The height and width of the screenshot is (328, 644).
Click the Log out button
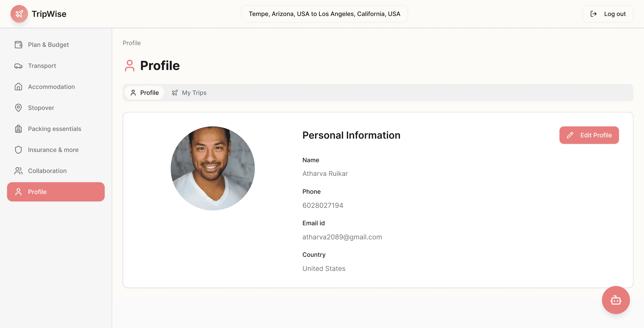pos(608,14)
